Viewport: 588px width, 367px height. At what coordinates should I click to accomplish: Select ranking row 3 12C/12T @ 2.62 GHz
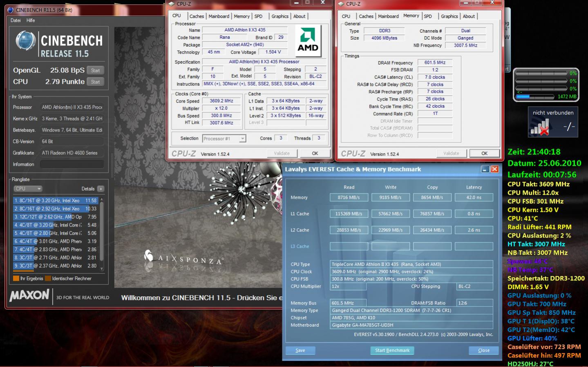56,217
